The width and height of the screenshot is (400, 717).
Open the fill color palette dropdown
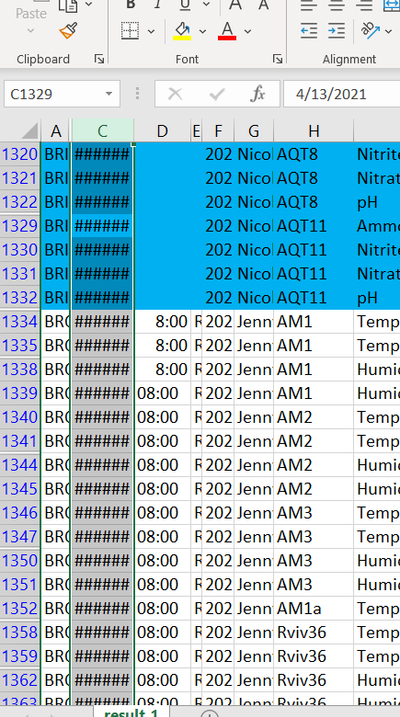pos(203,32)
